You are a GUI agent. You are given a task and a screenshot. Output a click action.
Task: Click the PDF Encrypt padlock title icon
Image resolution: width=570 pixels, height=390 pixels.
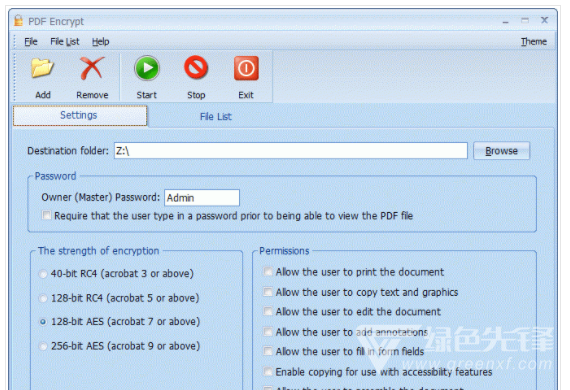[x=19, y=21]
